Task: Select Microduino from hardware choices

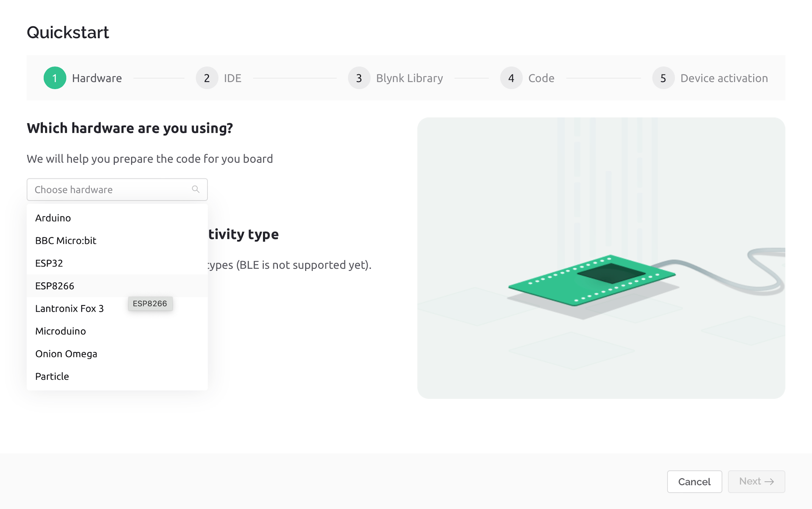Action: tap(60, 331)
